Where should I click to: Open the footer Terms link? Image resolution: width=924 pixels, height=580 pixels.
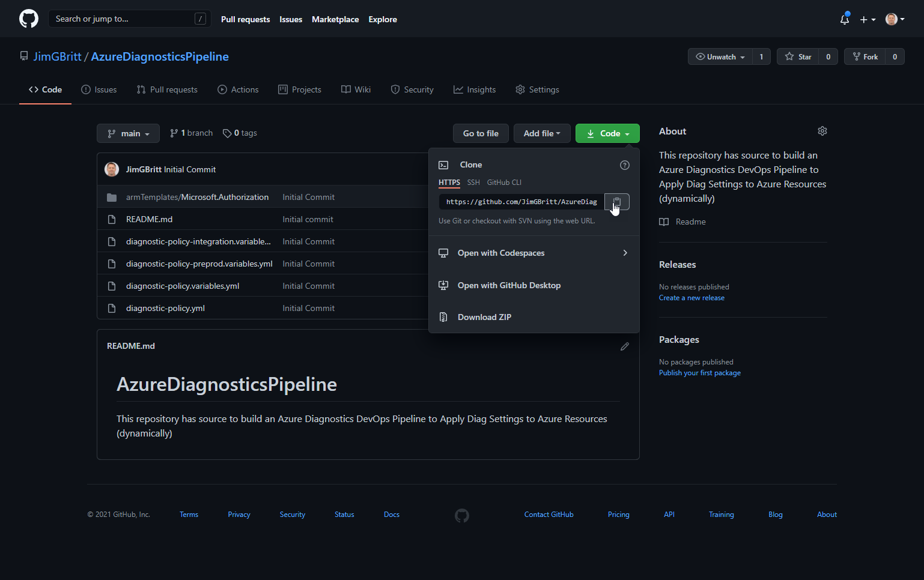189,515
